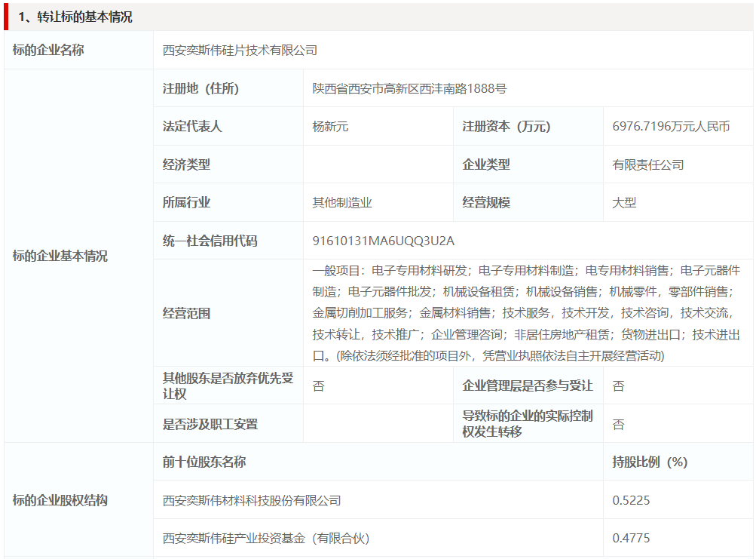This screenshot has width=756, height=559.
Task: Select address 陕西省西安市高新区西沣南路1888号
Action: (x=409, y=88)
